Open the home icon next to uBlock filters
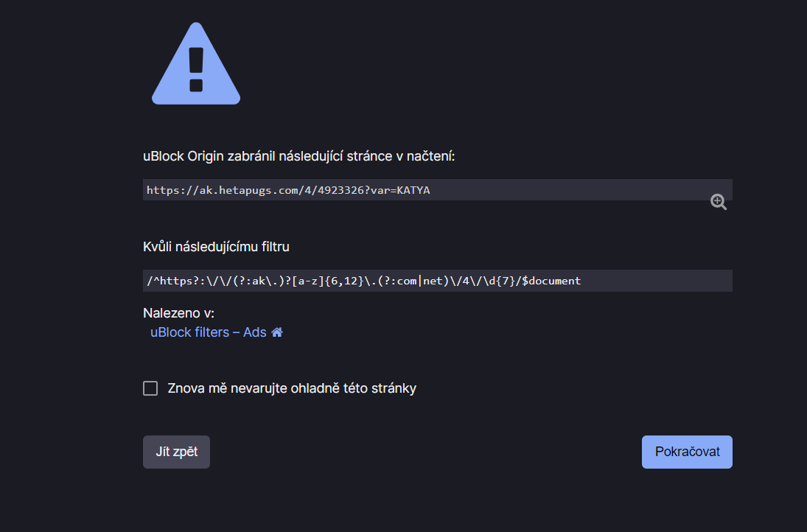 [x=277, y=332]
